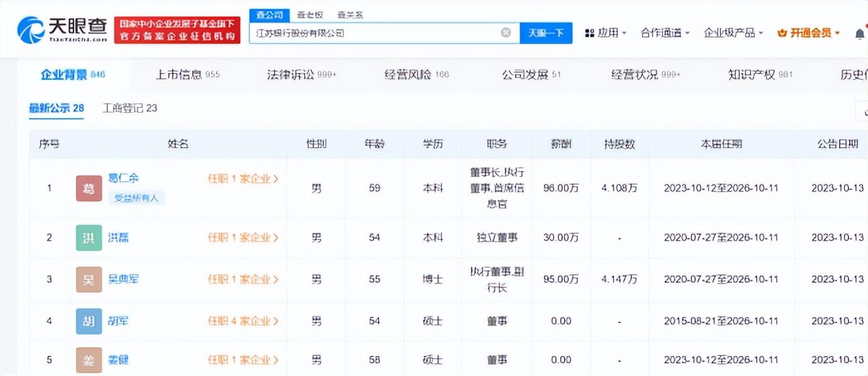Expand the 企业级产品 dropdown

point(733,33)
